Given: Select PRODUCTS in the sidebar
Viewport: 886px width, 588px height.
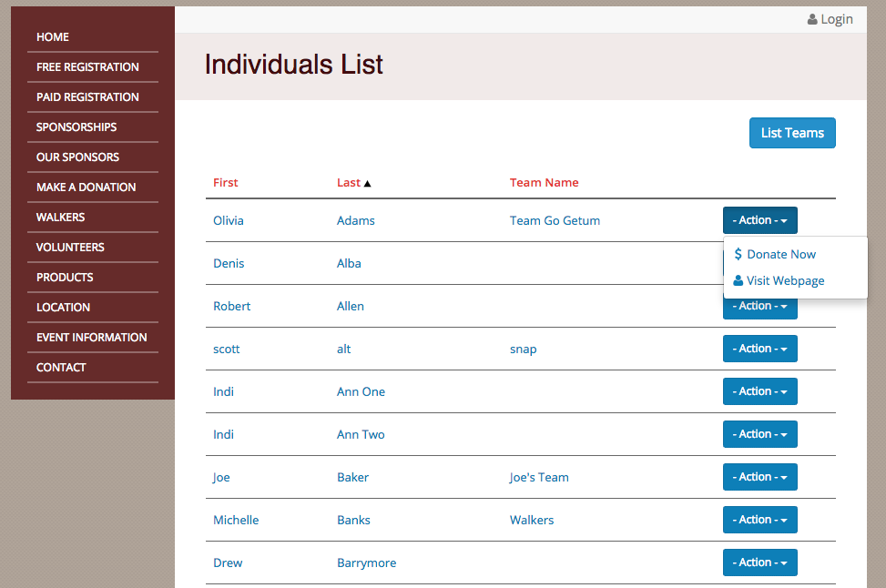Looking at the screenshot, I should point(65,278).
